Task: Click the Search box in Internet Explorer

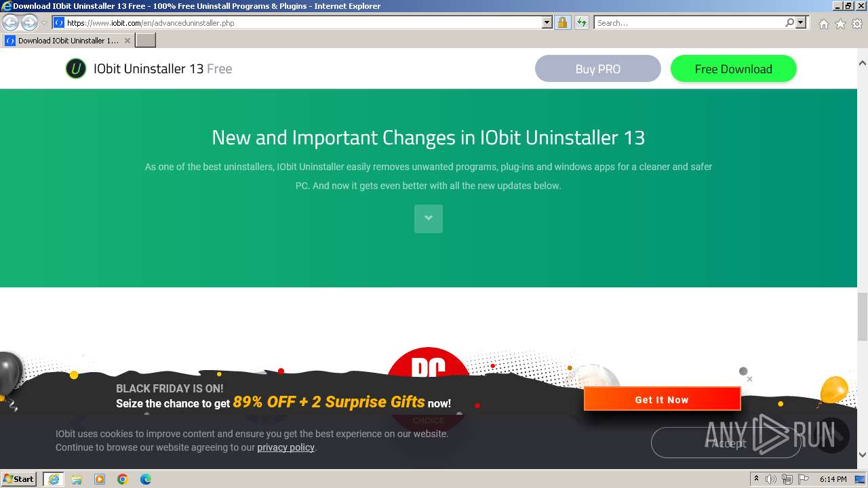Action: coord(688,22)
